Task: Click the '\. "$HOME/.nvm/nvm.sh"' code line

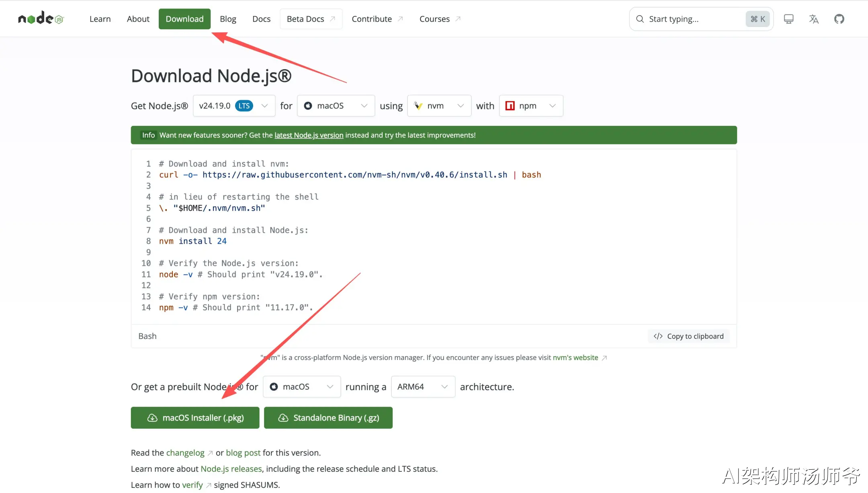Action: pyautogui.click(x=212, y=208)
